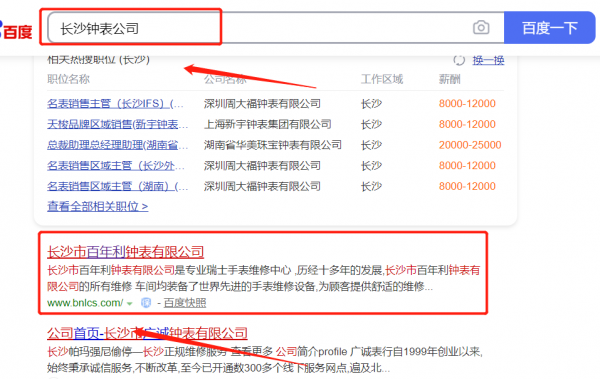Open the 公司首页-长沙市广诚钟表有限公司 result
Viewport: 600px width, 379px height.
(147, 333)
